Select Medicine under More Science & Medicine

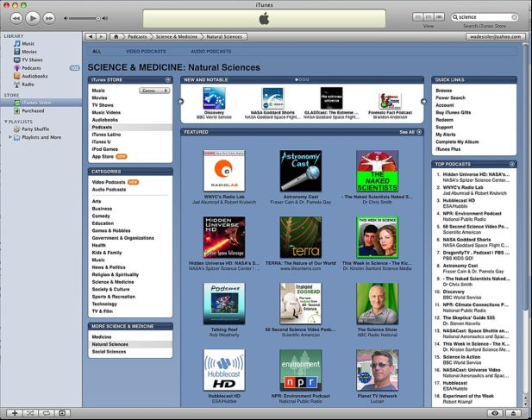(102, 337)
